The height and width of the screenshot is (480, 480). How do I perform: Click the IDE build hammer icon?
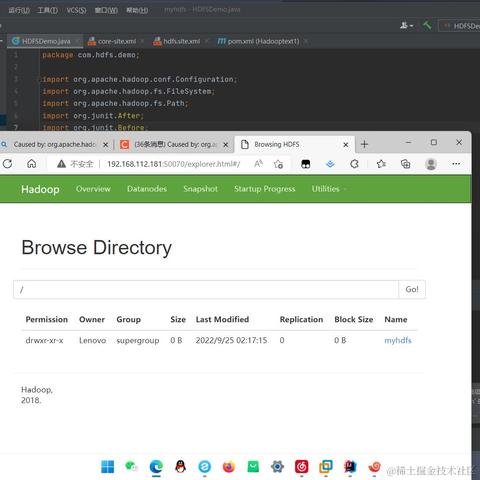(x=427, y=26)
